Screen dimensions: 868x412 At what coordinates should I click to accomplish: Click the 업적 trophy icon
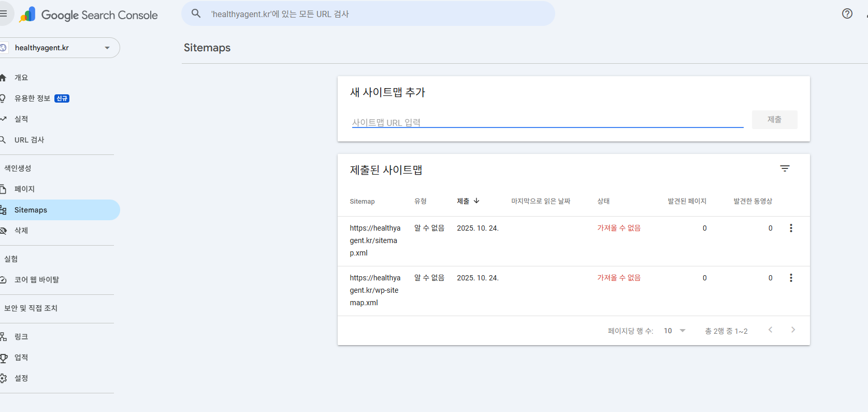[x=3, y=358]
